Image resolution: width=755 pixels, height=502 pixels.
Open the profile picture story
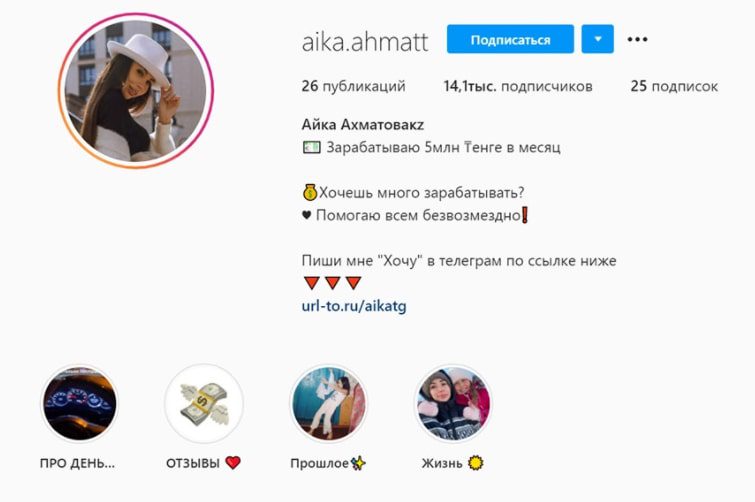click(136, 90)
